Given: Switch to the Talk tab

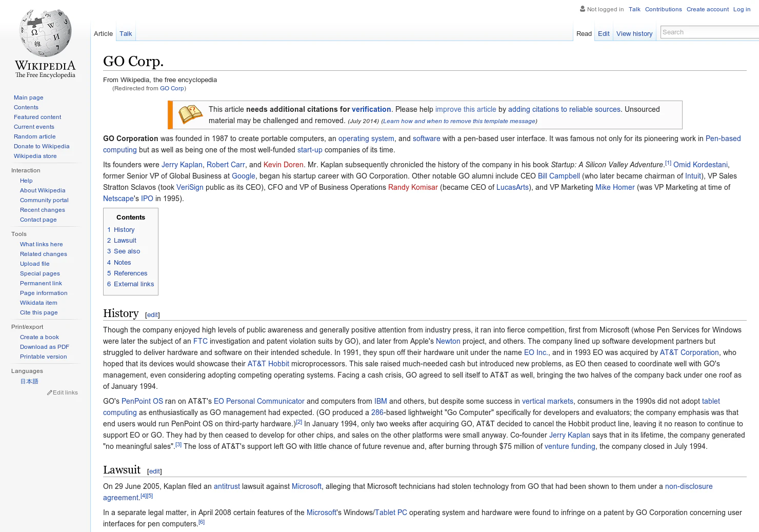Looking at the screenshot, I should pos(126,33).
